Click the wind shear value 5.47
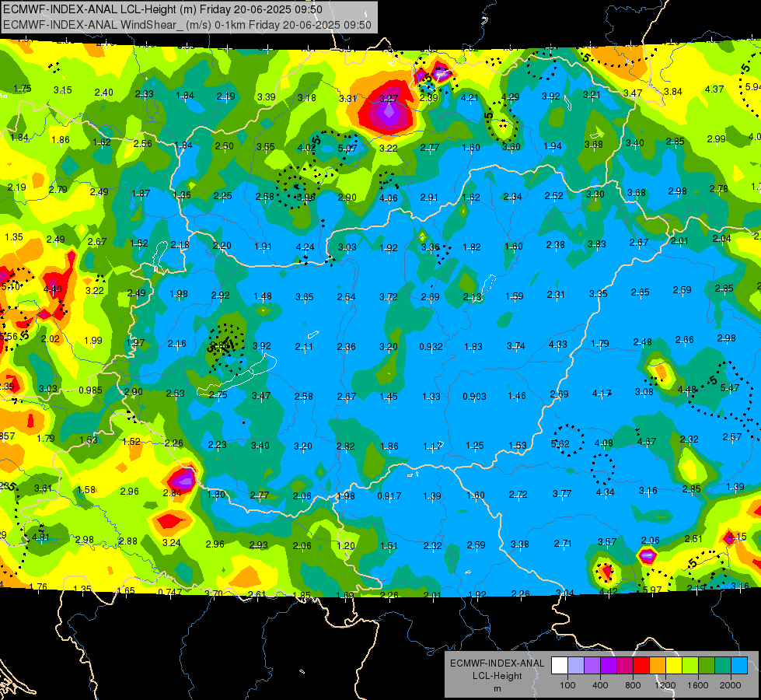The height and width of the screenshot is (700, 761). pos(730,387)
